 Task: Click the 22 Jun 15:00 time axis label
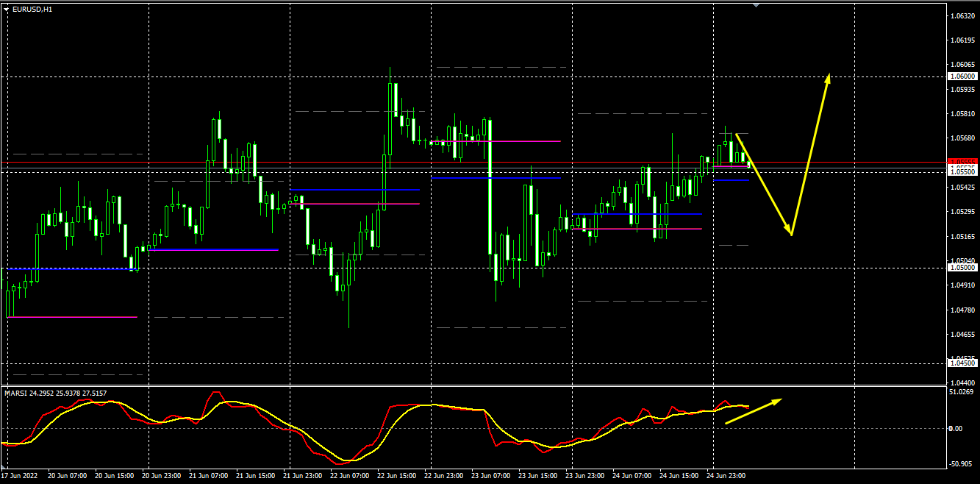396,476
